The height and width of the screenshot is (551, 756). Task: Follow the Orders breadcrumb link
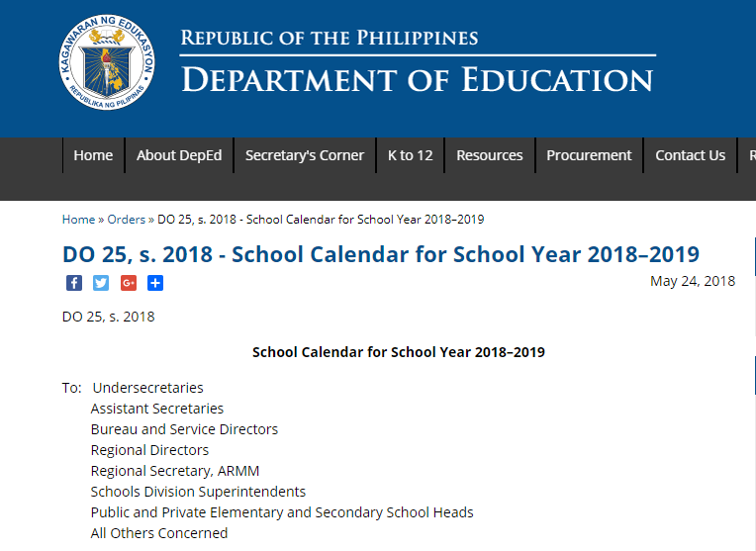[x=126, y=220]
